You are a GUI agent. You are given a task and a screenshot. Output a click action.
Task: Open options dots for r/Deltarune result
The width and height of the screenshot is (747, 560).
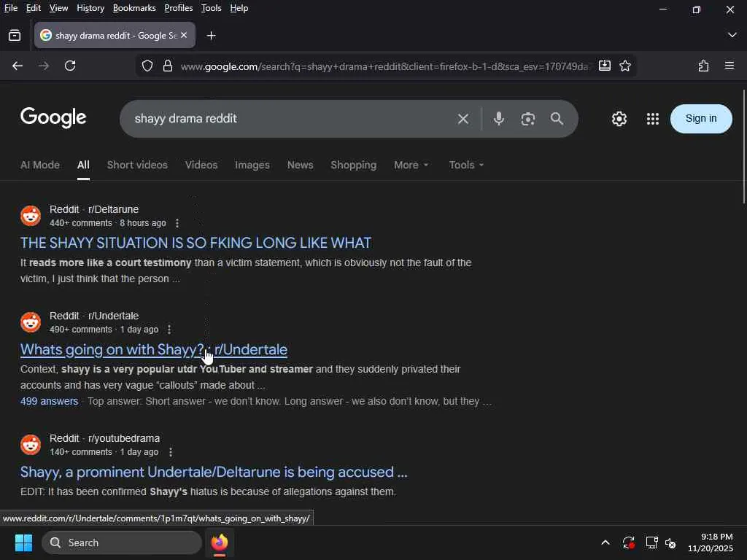[x=177, y=223]
